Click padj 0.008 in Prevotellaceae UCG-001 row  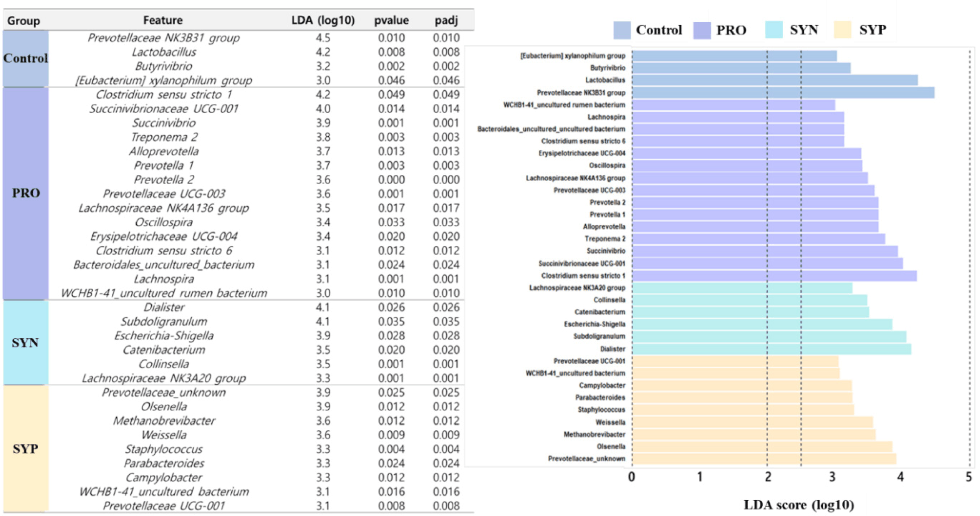[446, 506]
